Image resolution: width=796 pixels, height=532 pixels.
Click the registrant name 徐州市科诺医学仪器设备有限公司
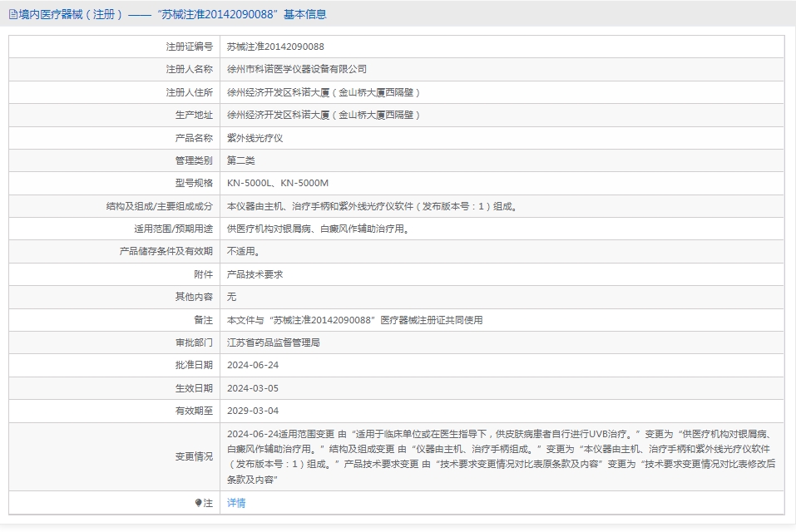[x=296, y=70]
